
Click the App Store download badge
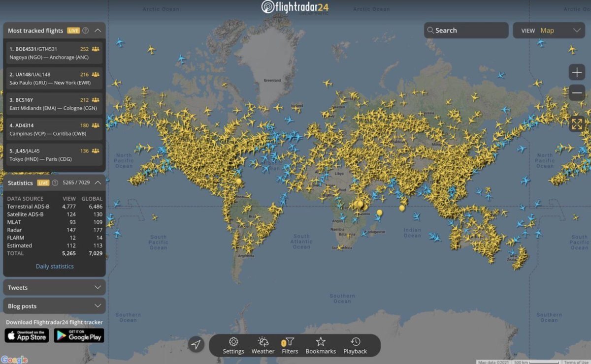(x=27, y=335)
